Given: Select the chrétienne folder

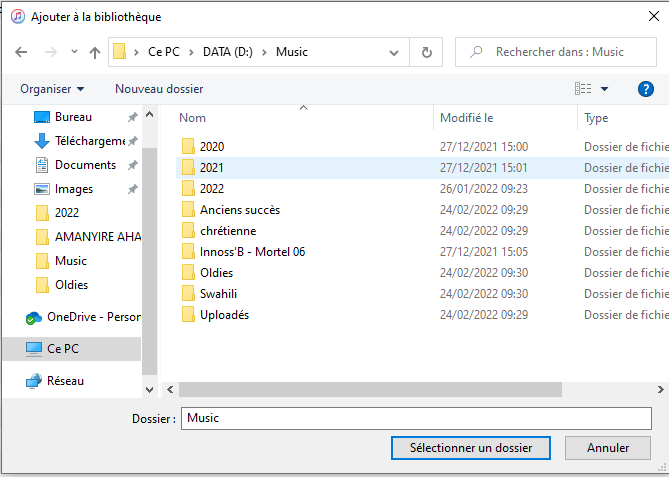Looking at the screenshot, I should click(228, 231).
